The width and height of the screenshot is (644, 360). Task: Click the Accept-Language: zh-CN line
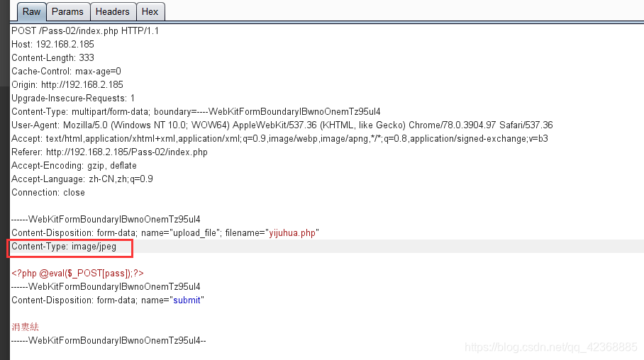coord(82,179)
